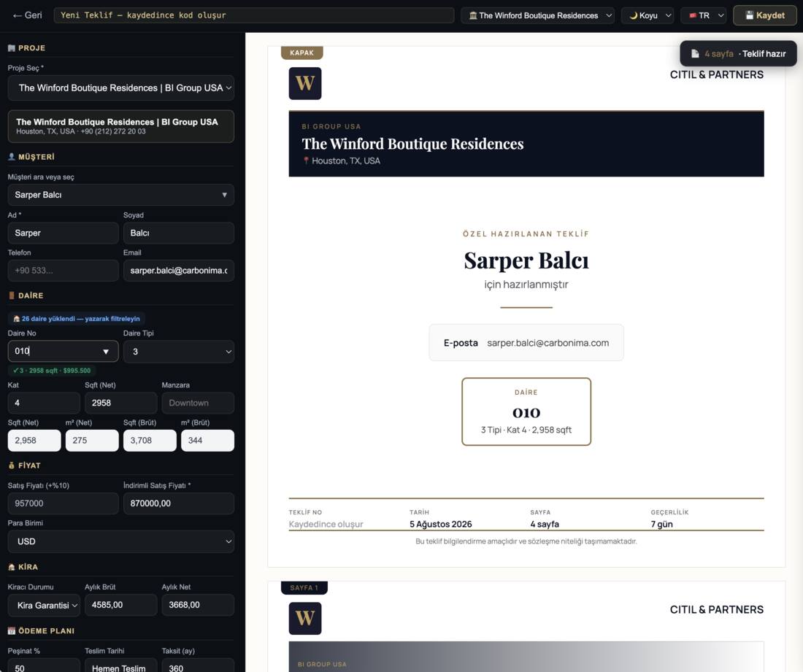Click the E-posta box on cover page
This screenshot has height=672, width=803.
526,342
